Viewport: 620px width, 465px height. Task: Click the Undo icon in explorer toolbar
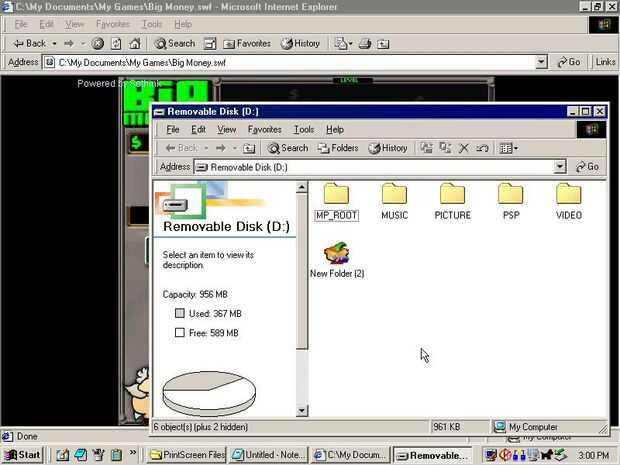click(x=482, y=148)
